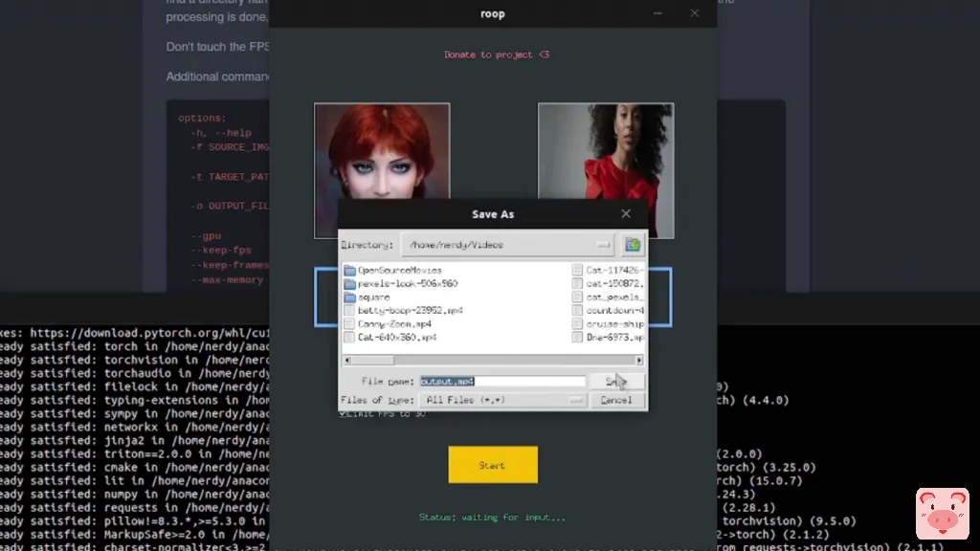Screen dimensions: 980x551
Task: Select the cat-150872 file
Action: [608, 283]
